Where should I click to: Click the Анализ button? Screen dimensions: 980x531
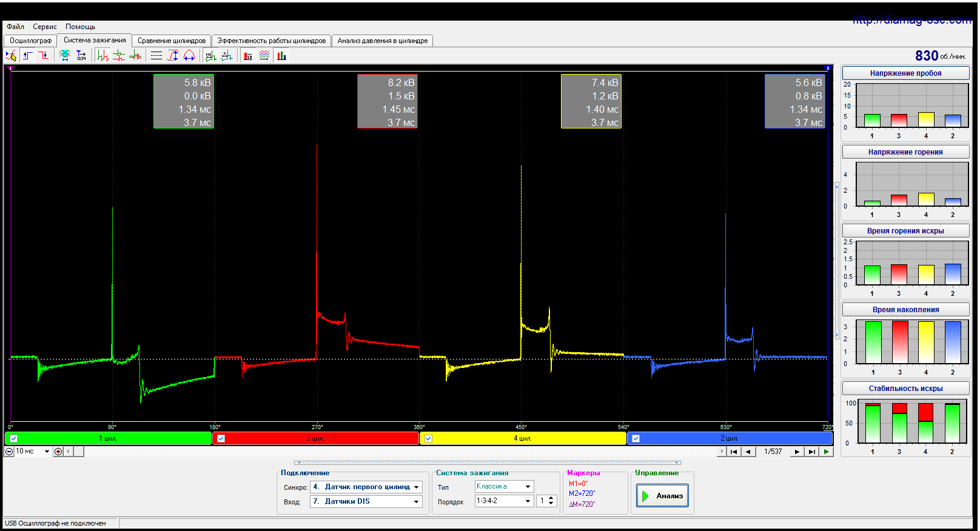662,496
